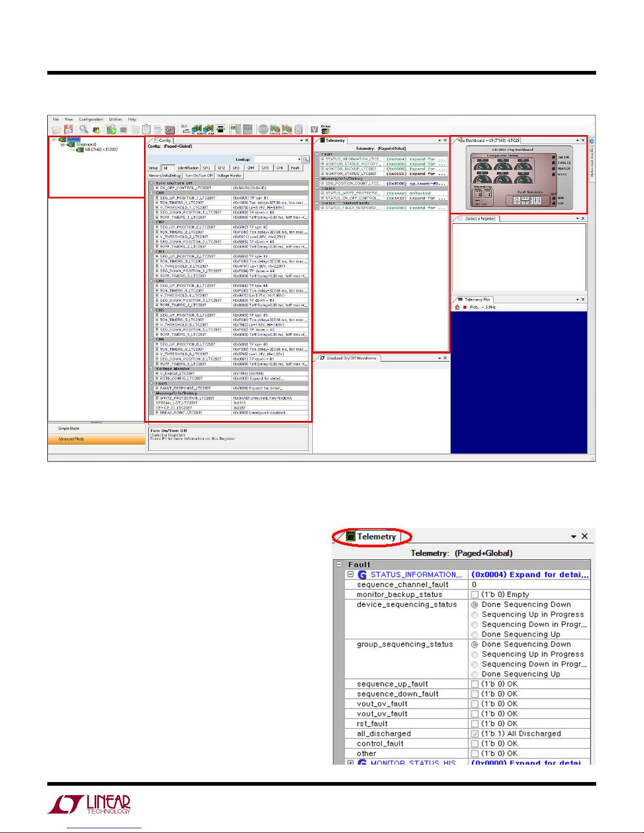Click the gray chip icon in toolbar
Viewport: 644px width, 833px height.
coord(124,129)
